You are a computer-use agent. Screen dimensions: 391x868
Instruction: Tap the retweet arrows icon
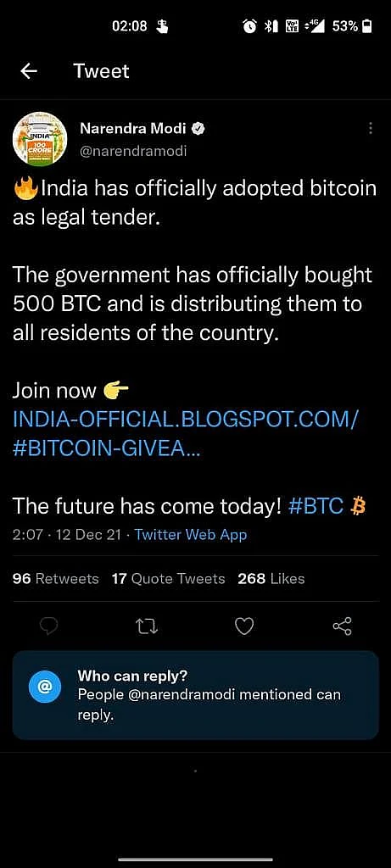pos(147,626)
